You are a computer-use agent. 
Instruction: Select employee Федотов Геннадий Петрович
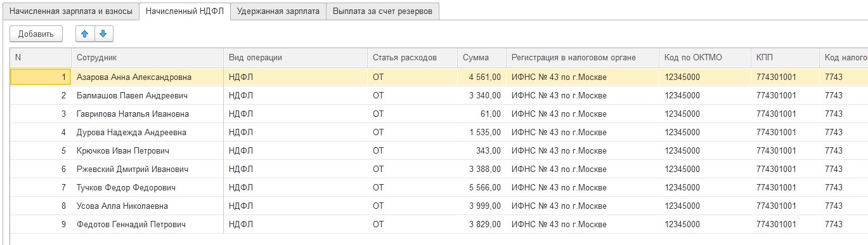[x=131, y=224]
